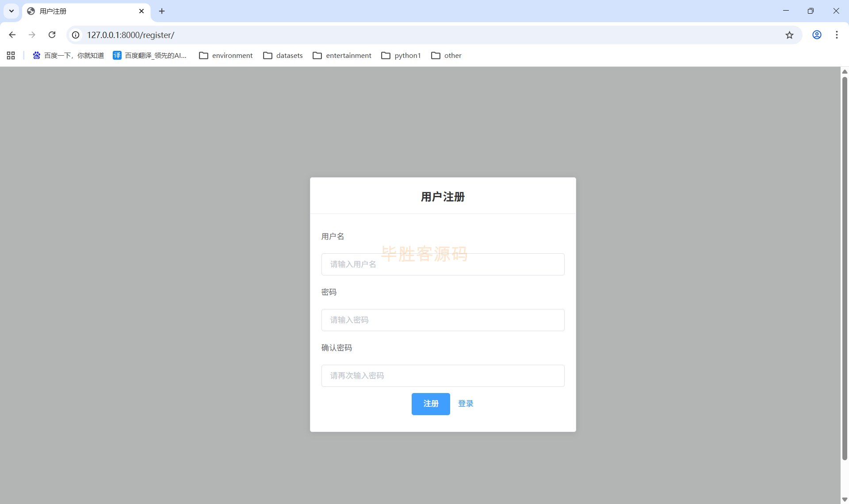Follow the 登录 link

pyautogui.click(x=466, y=404)
